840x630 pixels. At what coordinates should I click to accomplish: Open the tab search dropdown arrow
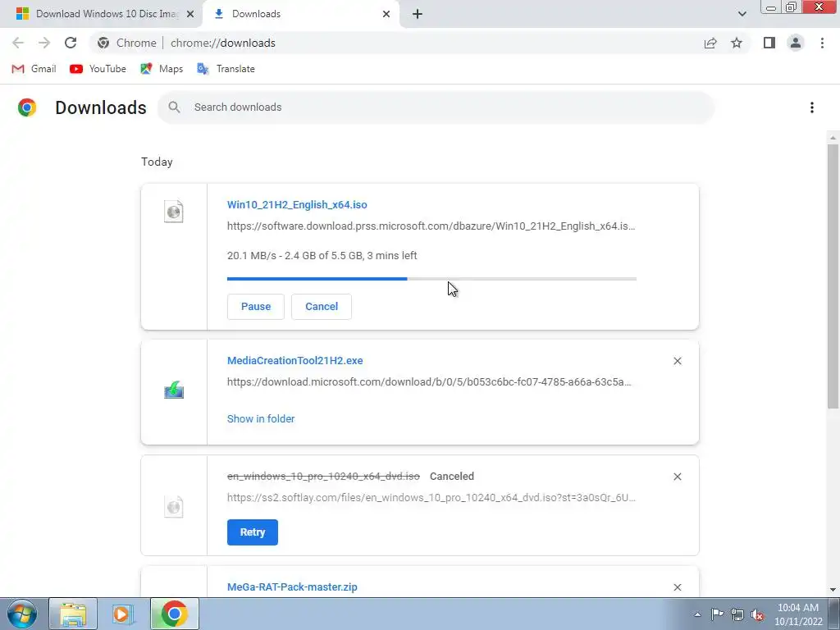(742, 14)
